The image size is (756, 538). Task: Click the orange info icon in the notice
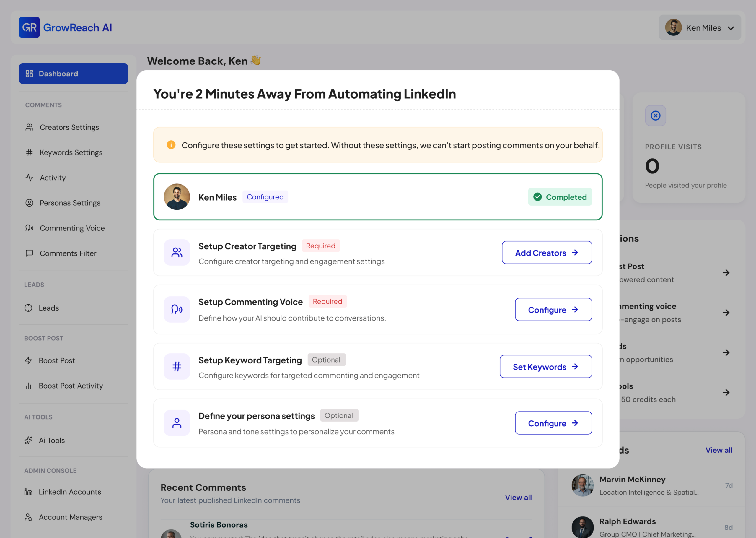point(171,145)
